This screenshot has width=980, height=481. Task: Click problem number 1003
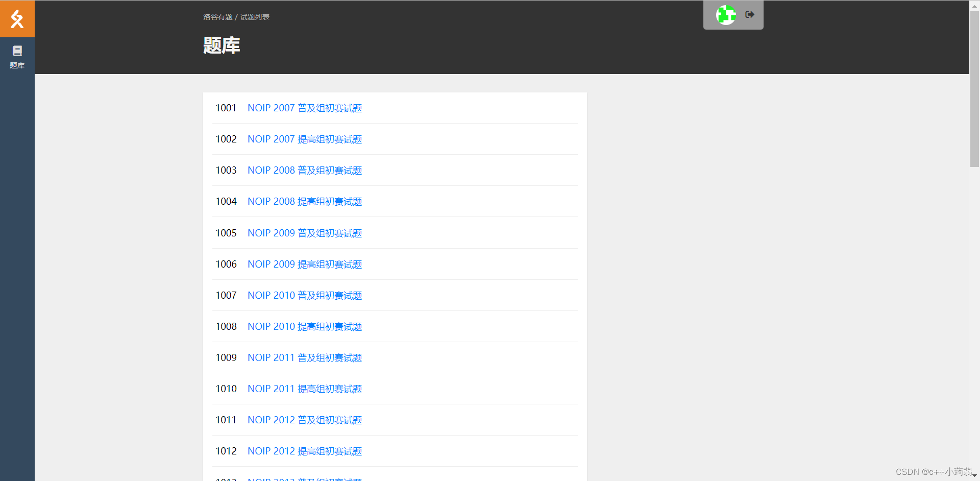(226, 171)
